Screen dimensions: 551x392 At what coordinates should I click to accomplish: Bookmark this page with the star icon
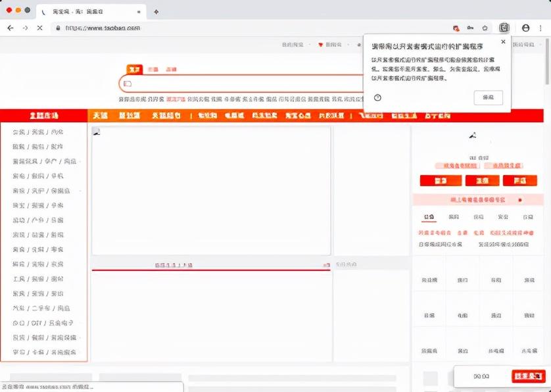[485, 28]
